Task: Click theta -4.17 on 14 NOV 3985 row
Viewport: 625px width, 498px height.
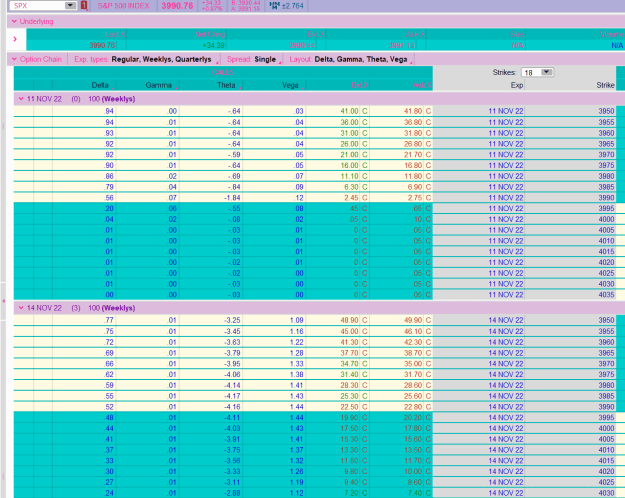Action: pos(232,396)
